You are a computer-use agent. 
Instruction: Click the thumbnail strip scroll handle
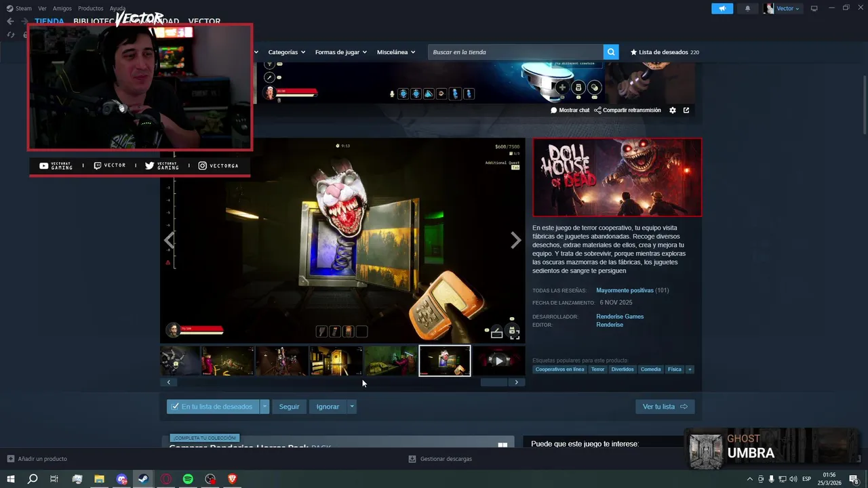point(494,382)
